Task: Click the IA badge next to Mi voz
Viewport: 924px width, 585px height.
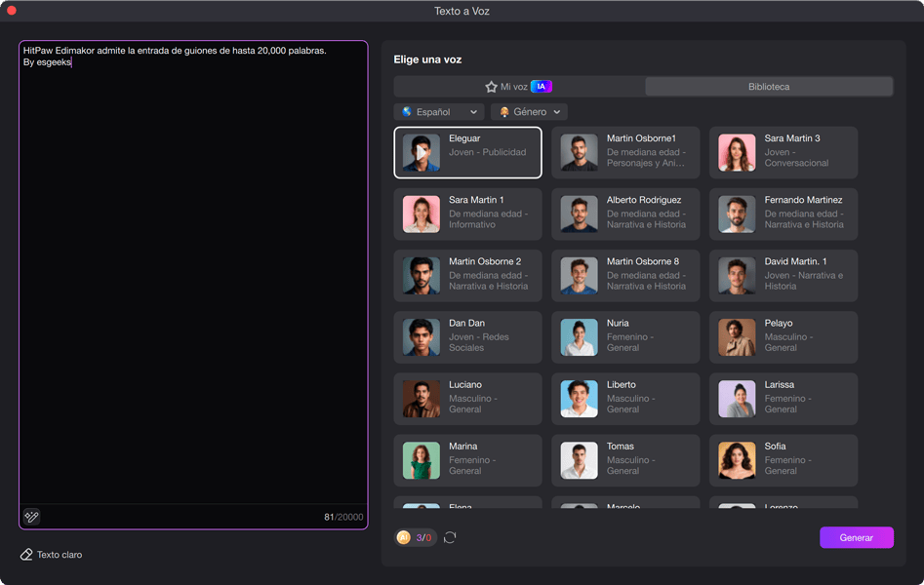Action: [x=542, y=87]
